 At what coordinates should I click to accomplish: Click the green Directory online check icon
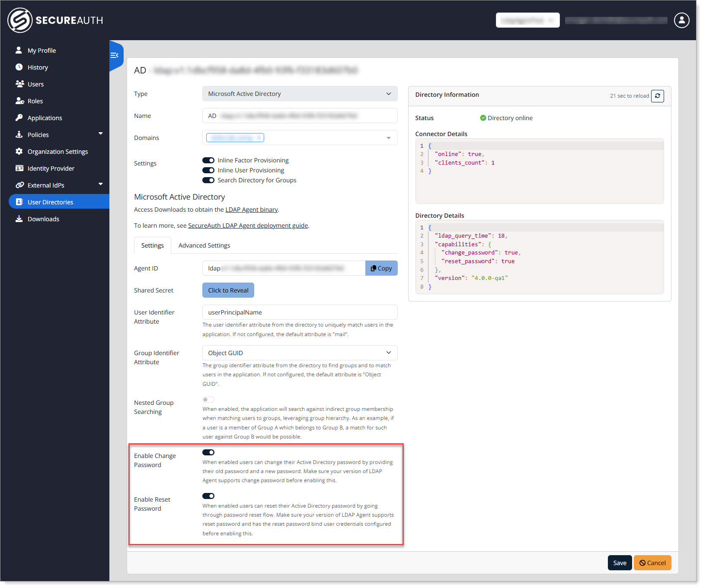click(483, 118)
